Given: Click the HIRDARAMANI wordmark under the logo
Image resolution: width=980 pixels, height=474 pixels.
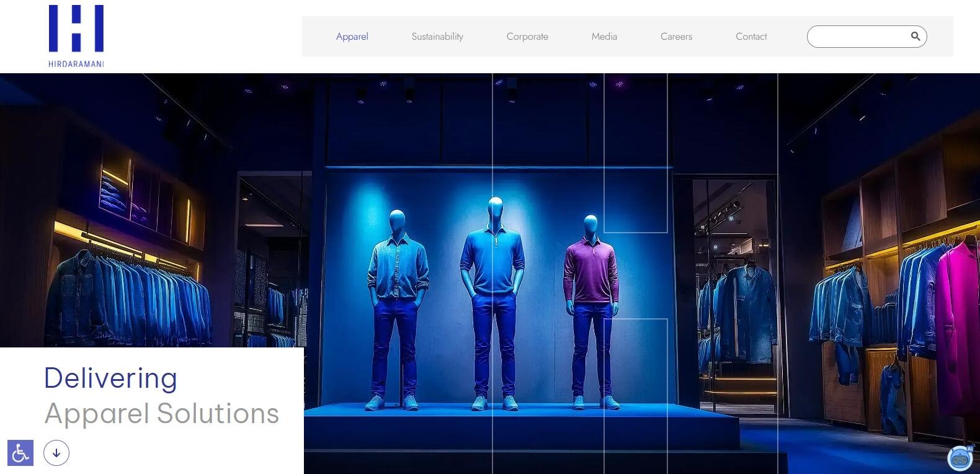Looking at the screenshot, I should point(76,63).
